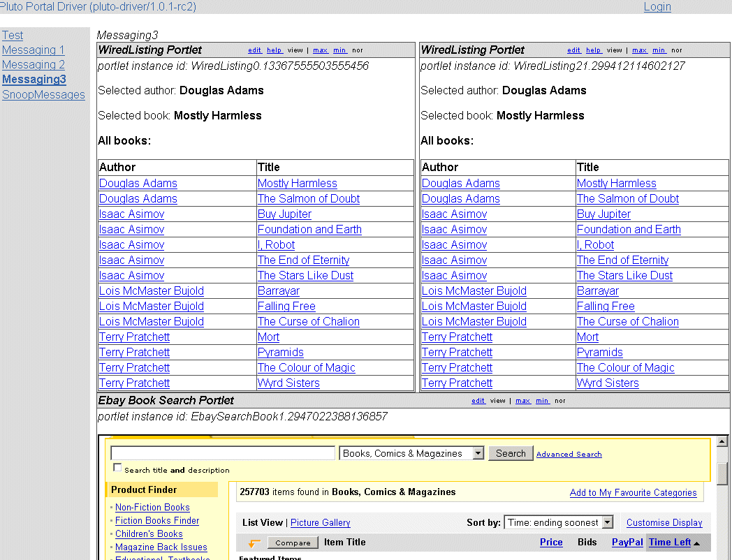Image resolution: width=732 pixels, height=560 pixels.
Task: Select The End of Eternity in right portlet
Action: [623, 260]
